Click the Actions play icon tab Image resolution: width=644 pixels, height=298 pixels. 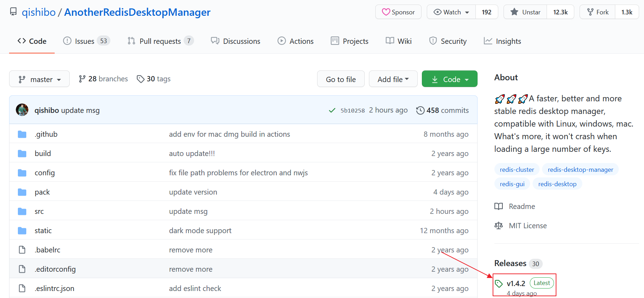282,41
